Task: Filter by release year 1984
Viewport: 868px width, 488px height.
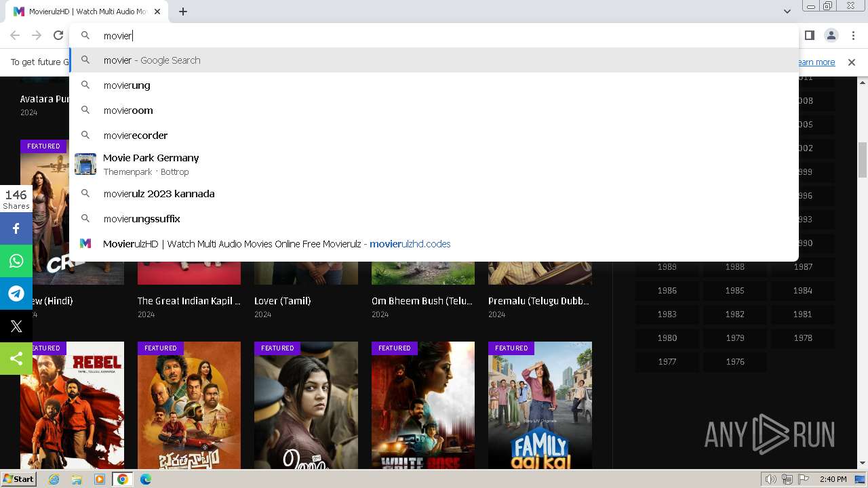Action: (x=803, y=291)
